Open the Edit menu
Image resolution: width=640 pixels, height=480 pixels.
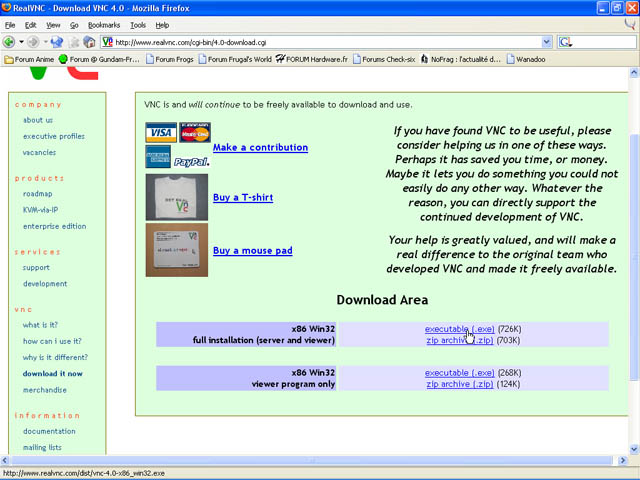(x=31, y=25)
